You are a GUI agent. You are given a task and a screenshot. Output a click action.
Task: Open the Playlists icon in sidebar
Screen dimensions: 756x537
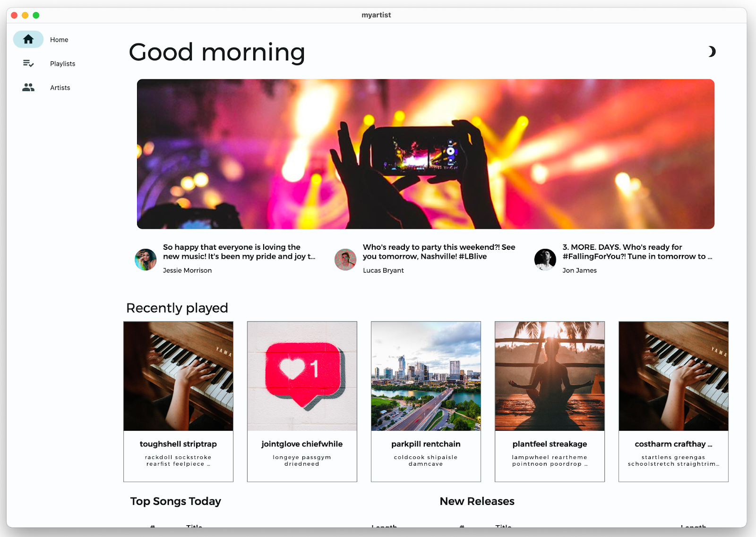pos(28,63)
